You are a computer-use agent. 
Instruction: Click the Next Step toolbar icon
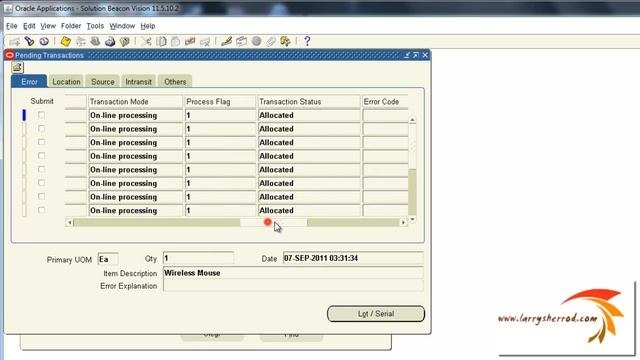[80, 41]
